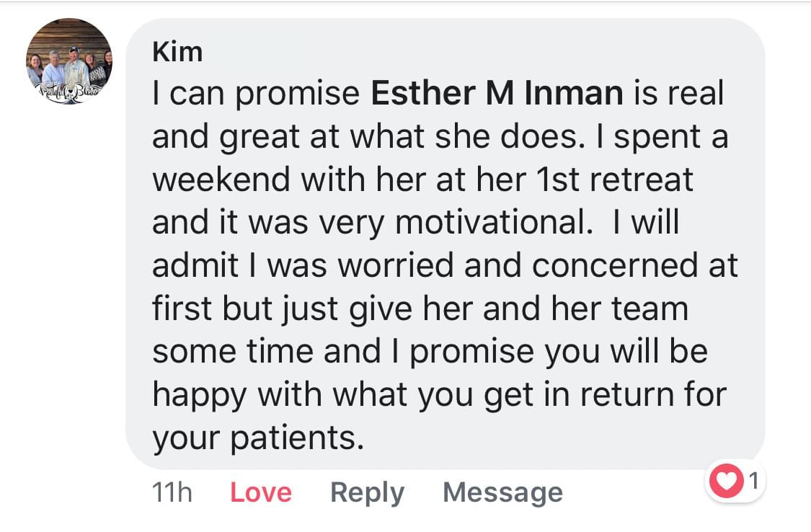Love this comment from Kim
Screen dimensions: 811x532
(x=261, y=492)
